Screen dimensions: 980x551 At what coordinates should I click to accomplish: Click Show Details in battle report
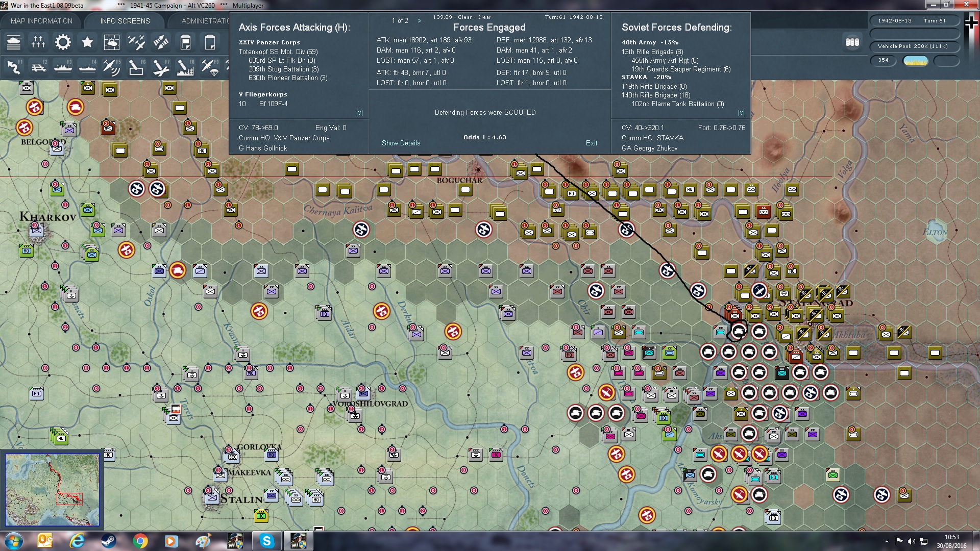401,143
